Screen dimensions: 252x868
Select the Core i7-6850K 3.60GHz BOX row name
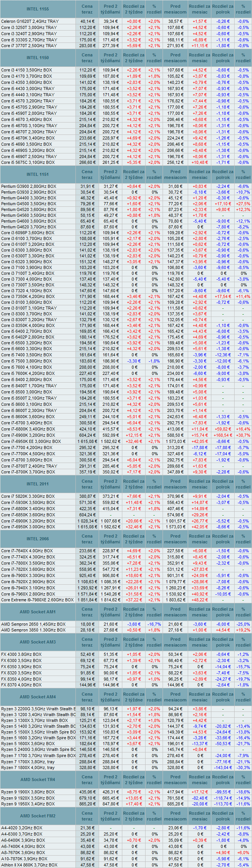[28, 515]
